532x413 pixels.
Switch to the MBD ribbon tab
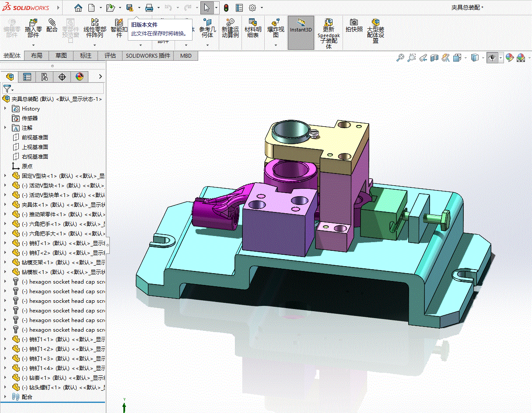pyautogui.click(x=186, y=56)
